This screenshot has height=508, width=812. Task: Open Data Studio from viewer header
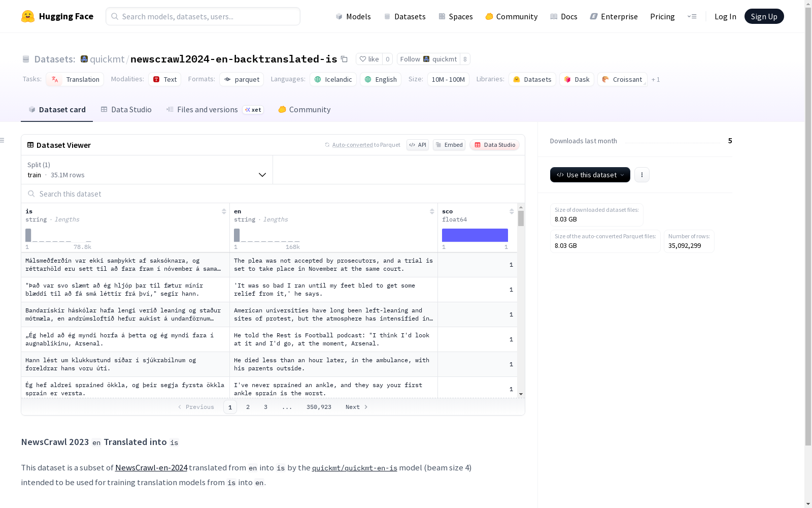tap(494, 145)
